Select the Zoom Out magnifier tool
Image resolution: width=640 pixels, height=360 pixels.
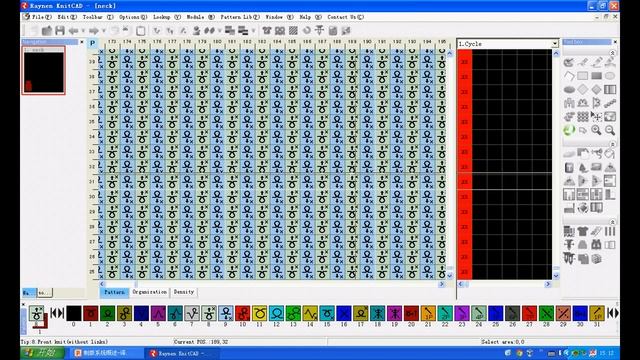pos(610,130)
